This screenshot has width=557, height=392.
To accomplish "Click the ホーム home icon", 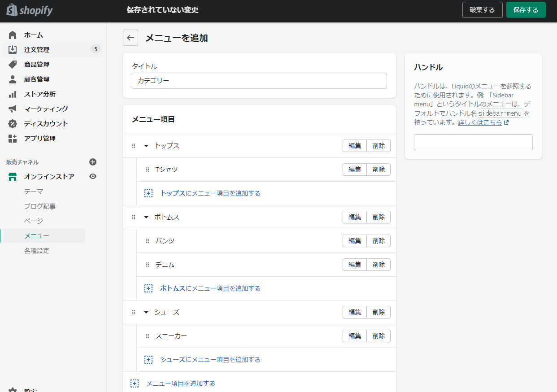I will tap(13, 35).
